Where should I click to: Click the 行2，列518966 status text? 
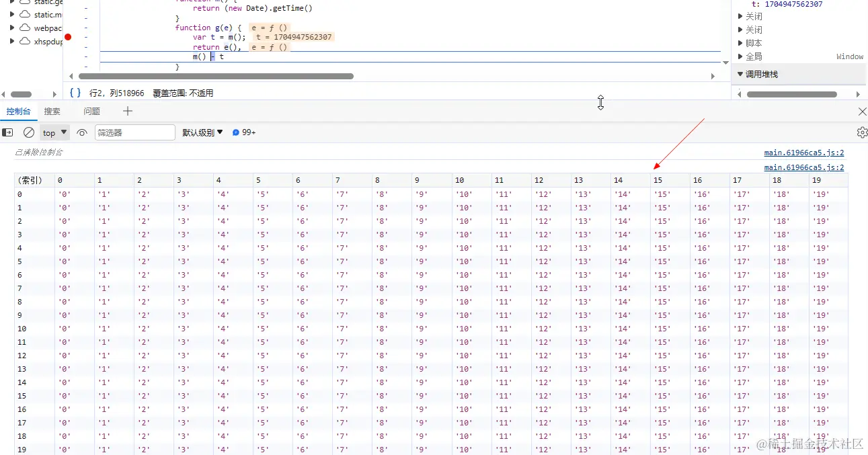[x=116, y=93]
